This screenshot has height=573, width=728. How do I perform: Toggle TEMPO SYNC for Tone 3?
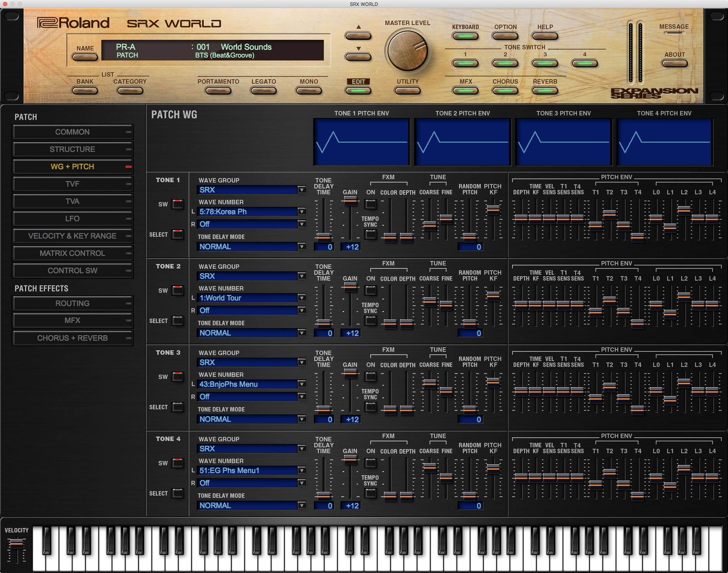(371, 406)
